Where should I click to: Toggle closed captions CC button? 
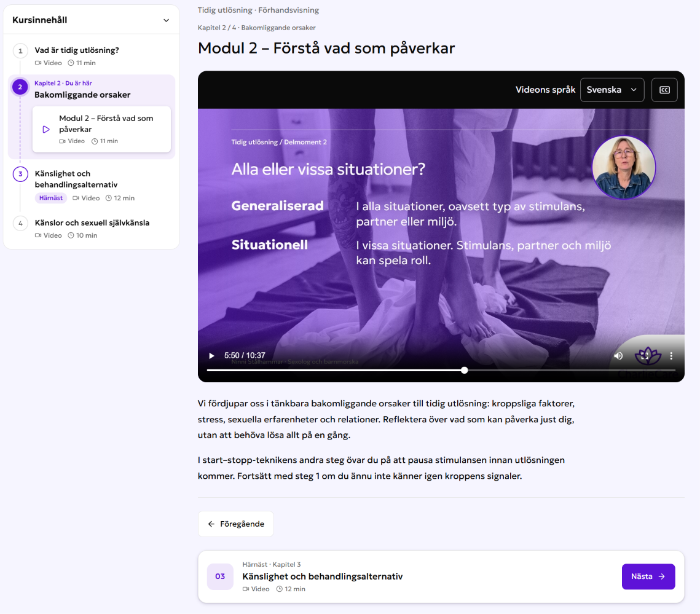click(x=664, y=90)
